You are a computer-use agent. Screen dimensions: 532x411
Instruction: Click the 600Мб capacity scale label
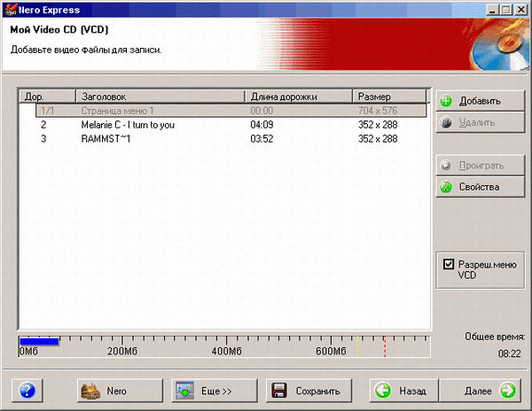point(331,352)
